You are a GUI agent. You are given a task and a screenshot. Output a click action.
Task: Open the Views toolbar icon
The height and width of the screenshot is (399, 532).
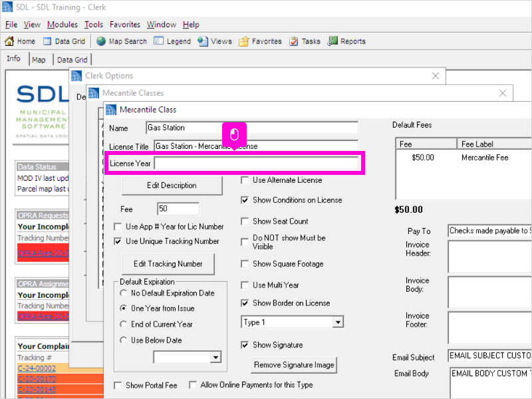tap(203, 41)
